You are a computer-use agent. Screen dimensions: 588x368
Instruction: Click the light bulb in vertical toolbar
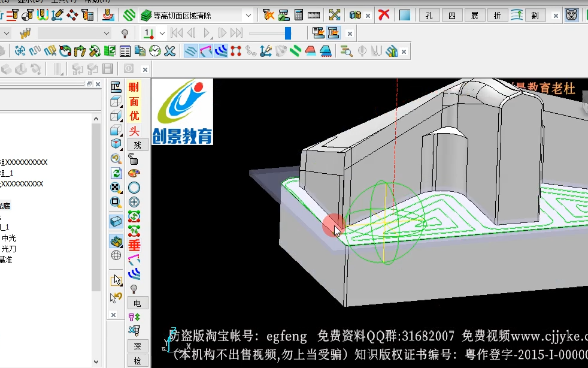click(x=134, y=288)
